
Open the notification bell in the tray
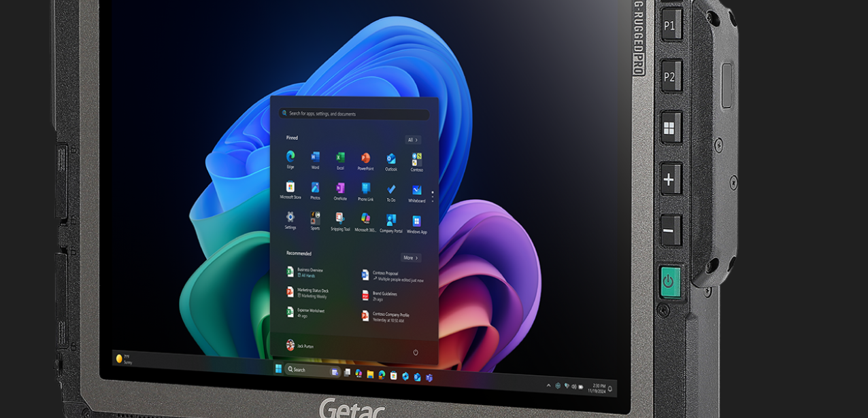[610, 389]
